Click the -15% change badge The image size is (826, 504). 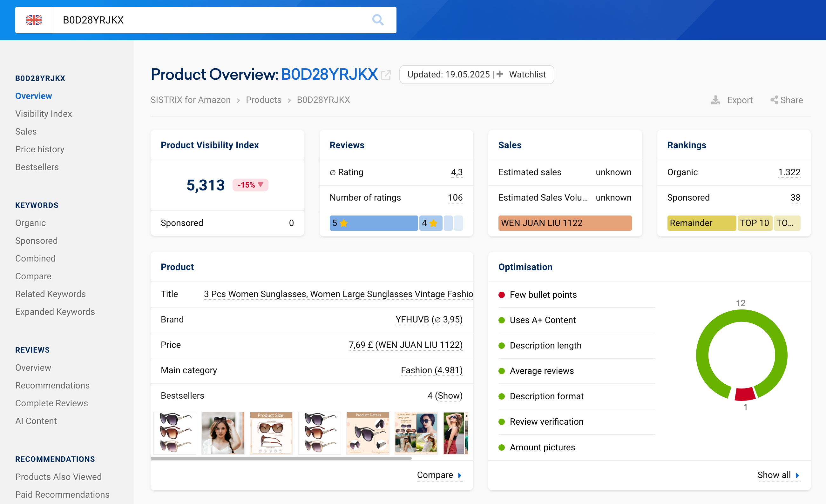[x=250, y=185]
